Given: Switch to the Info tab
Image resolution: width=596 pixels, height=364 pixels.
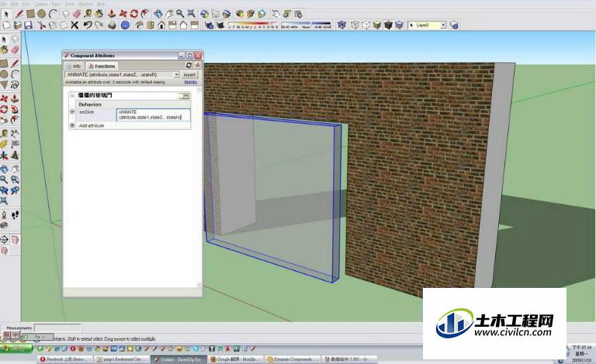Looking at the screenshot, I should (x=74, y=66).
